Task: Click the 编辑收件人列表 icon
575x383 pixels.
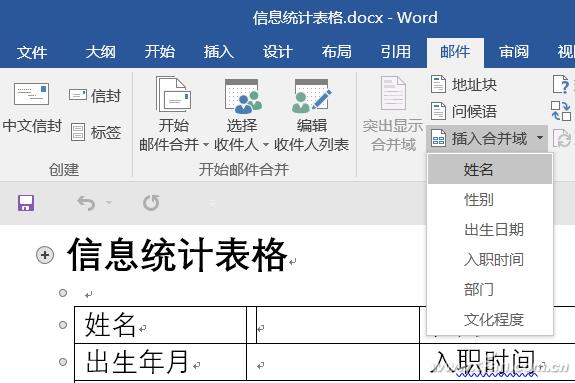Action: (x=312, y=96)
